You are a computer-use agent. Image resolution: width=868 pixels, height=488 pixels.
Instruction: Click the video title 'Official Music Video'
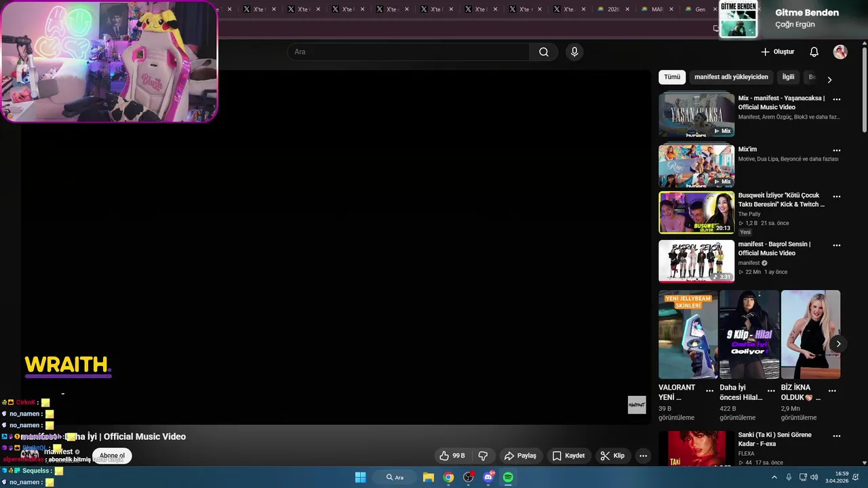click(144, 436)
